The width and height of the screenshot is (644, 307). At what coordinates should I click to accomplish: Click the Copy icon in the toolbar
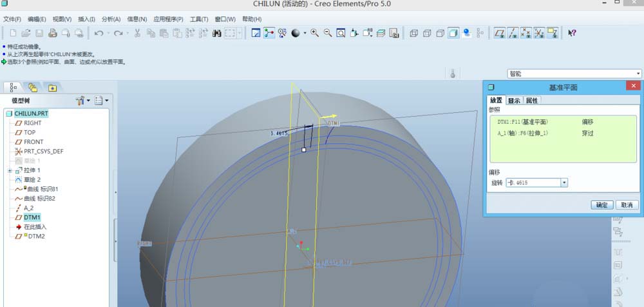pyautogui.click(x=151, y=33)
